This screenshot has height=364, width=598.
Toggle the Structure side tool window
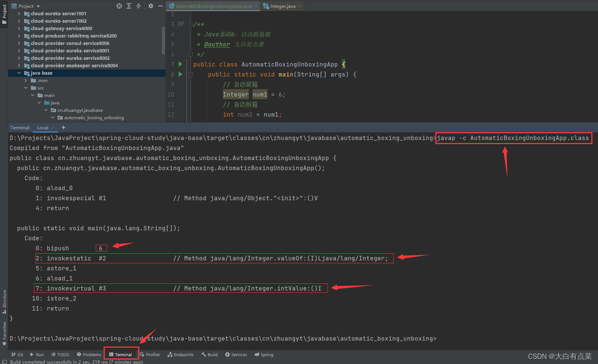(x=4, y=302)
